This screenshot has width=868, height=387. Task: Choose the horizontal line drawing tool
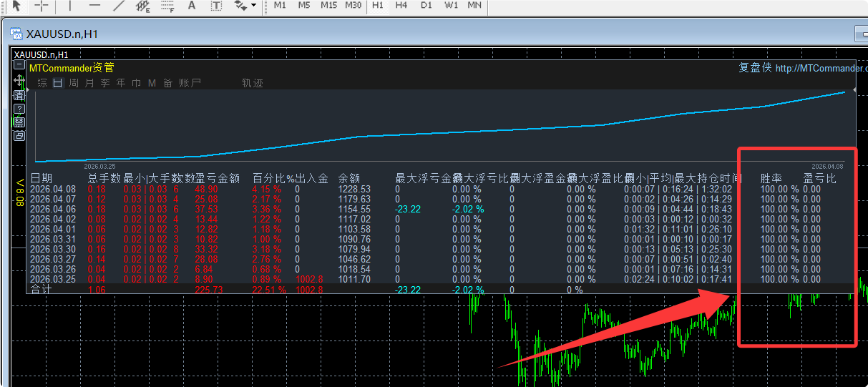pyautogui.click(x=94, y=6)
